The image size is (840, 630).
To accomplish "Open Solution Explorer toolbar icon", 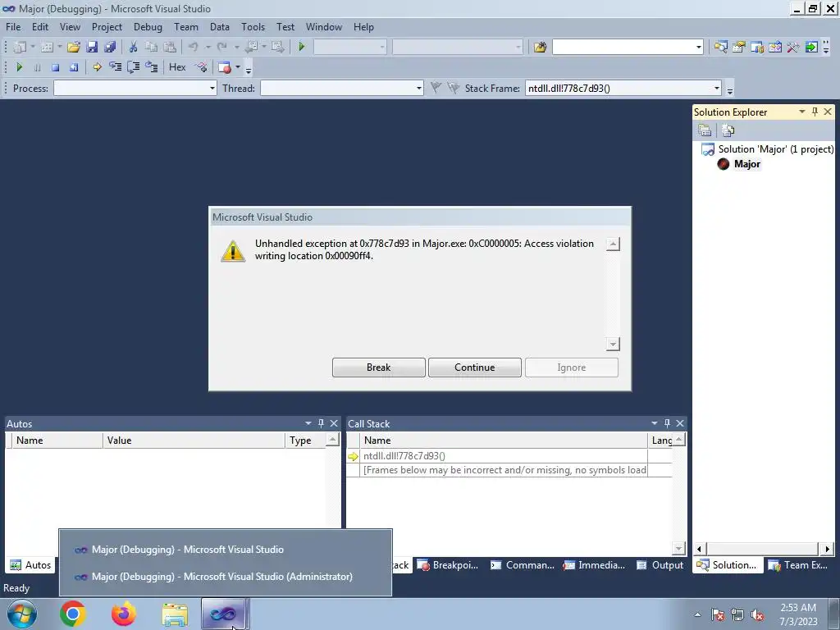I will coord(720,47).
